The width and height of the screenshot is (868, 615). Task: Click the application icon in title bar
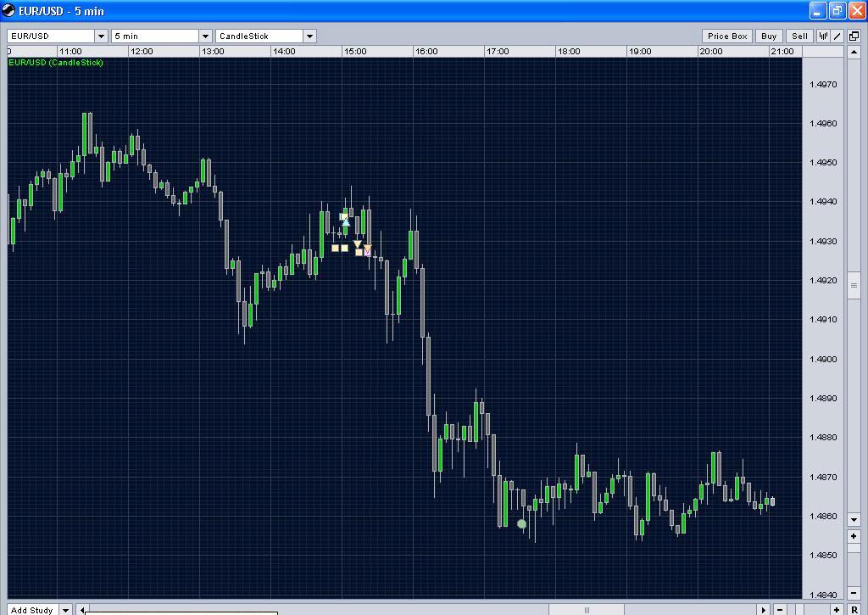coord(8,10)
